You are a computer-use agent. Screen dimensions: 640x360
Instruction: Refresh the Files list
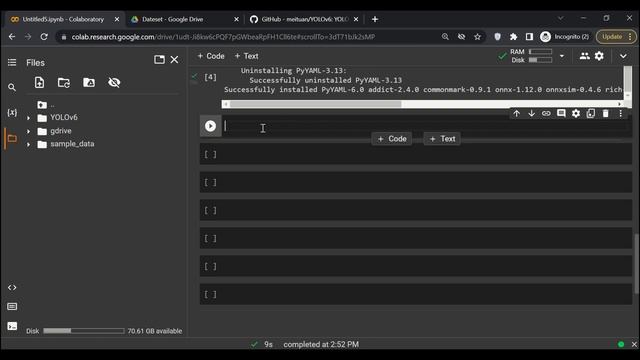(64, 82)
